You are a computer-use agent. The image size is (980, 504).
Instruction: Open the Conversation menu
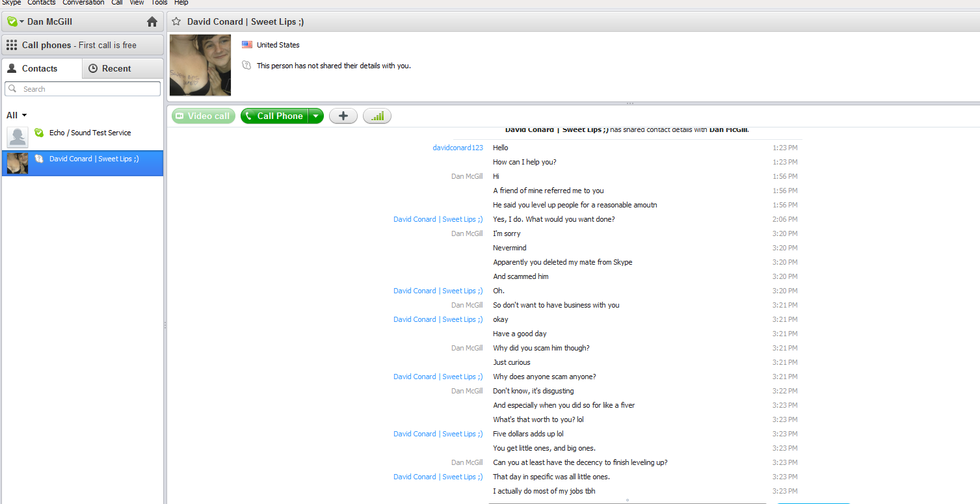(x=83, y=3)
